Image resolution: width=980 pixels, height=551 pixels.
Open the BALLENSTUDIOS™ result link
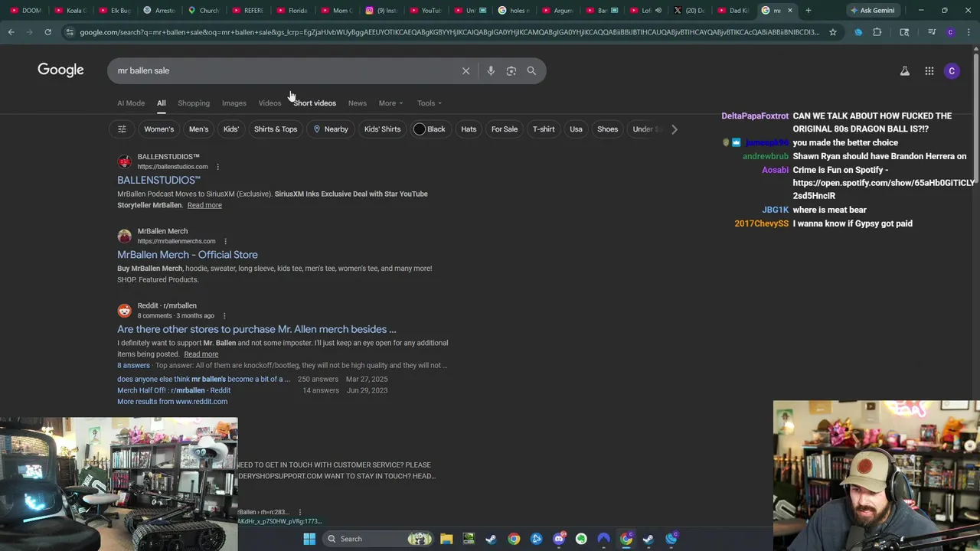tap(158, 180)
